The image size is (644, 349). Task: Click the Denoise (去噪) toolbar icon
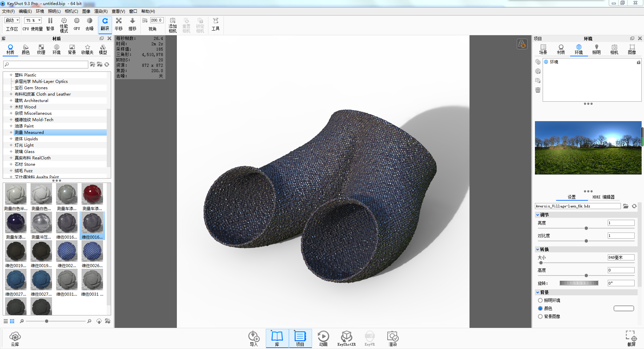click(x=89, y=24)
